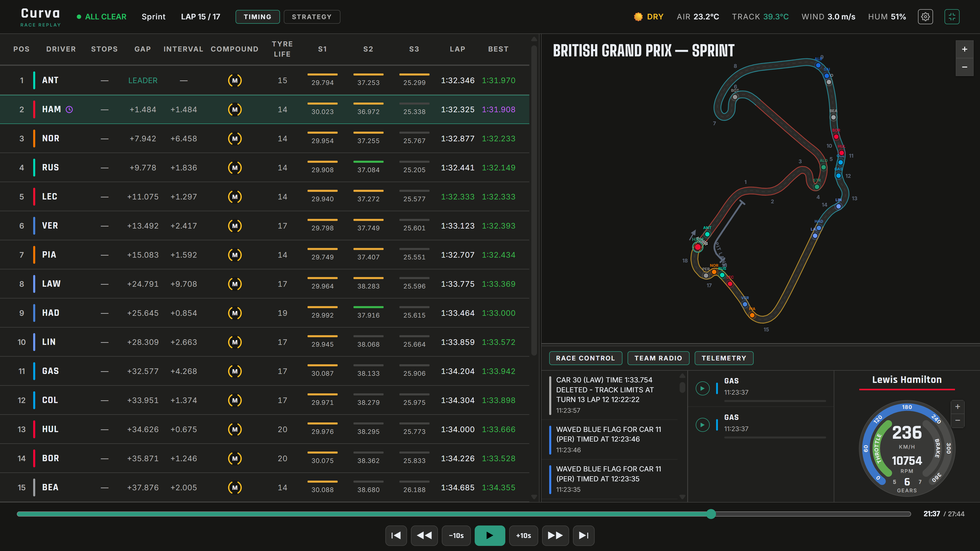980x551 pixels.
Task: Play the second GAS team radio clip
Action: [702, 425]
